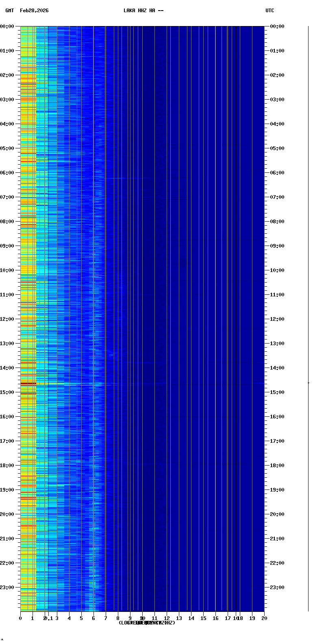Click the left-axis 18:00 time label
This screenshot has height=644, width=326.
click(x=7, y=466)
